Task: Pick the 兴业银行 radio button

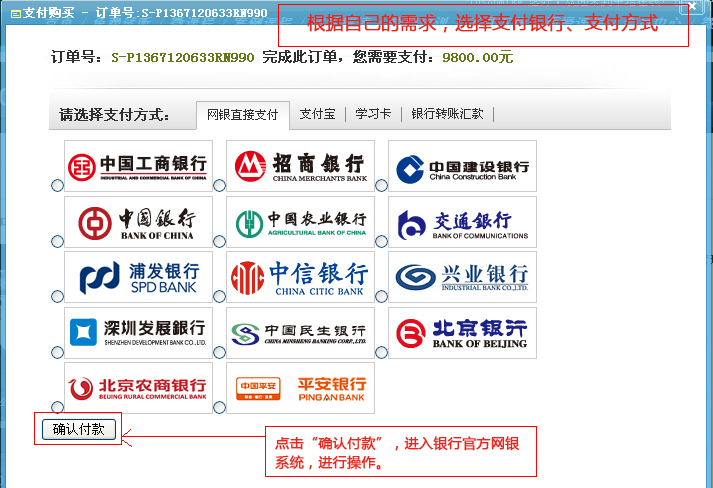Action: pos(382,297)
